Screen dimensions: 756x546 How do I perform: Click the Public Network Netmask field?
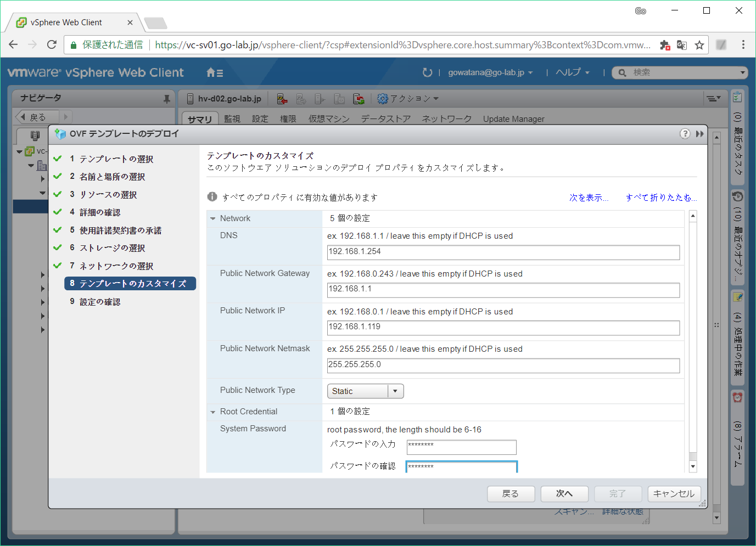point(503,365)
